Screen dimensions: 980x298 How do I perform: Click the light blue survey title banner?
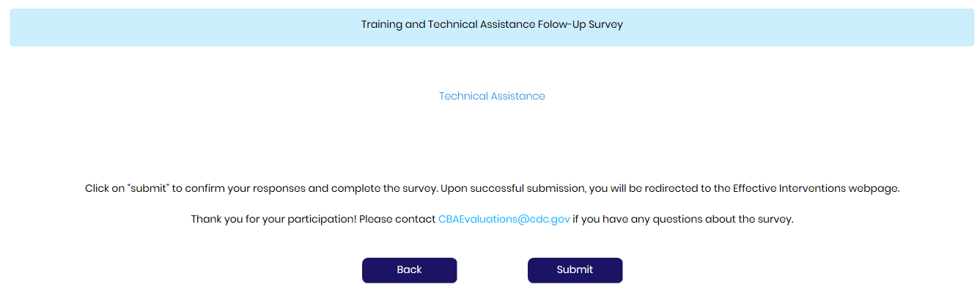220,28
